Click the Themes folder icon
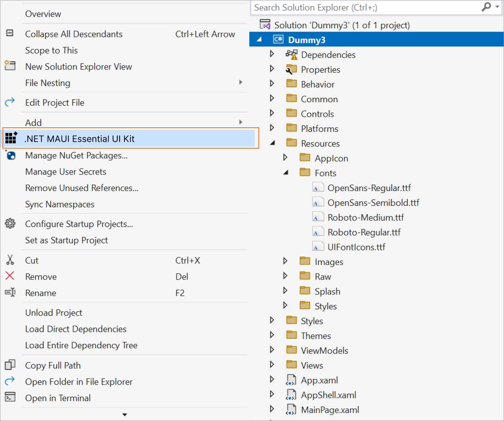The height and width of the screenshot is (421, 504). pos(292,335)
